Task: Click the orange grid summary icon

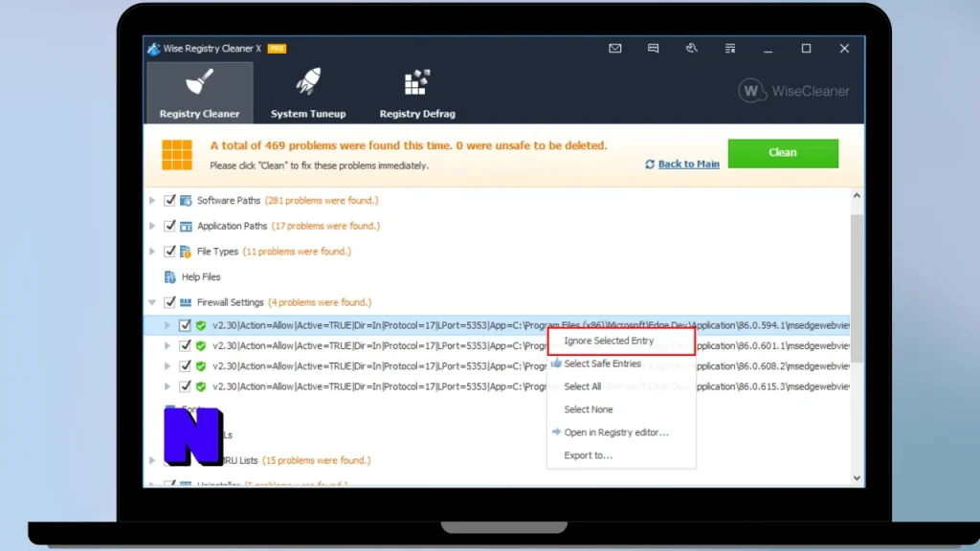Action: click(x=177, y=154)
